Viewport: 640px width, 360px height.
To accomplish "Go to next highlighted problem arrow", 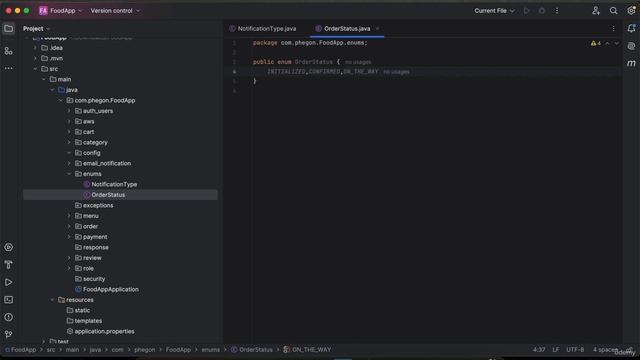I will tap(616, 43).
